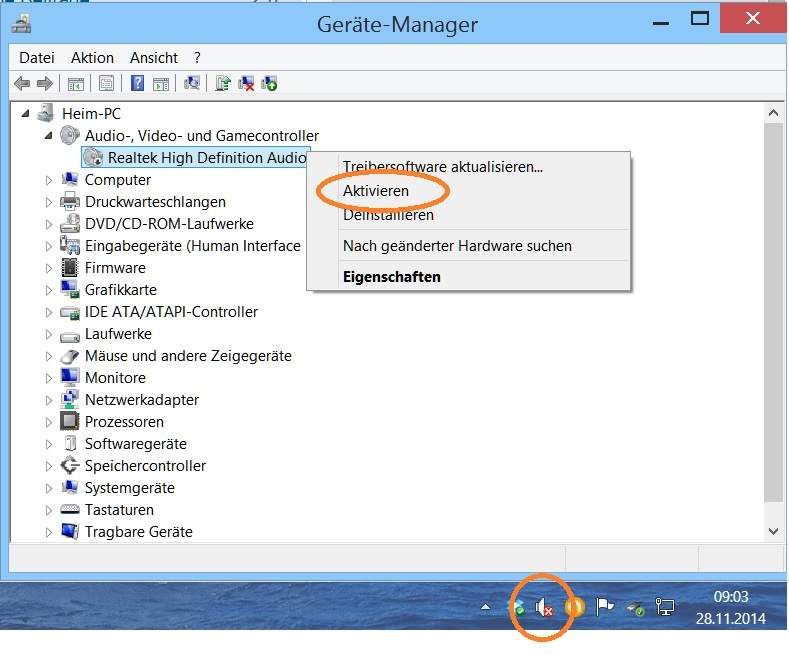The width and height of the screenshot is (789, 661).
Task: Click the muted speaker icon in system tray
Action: pos(545,607)
